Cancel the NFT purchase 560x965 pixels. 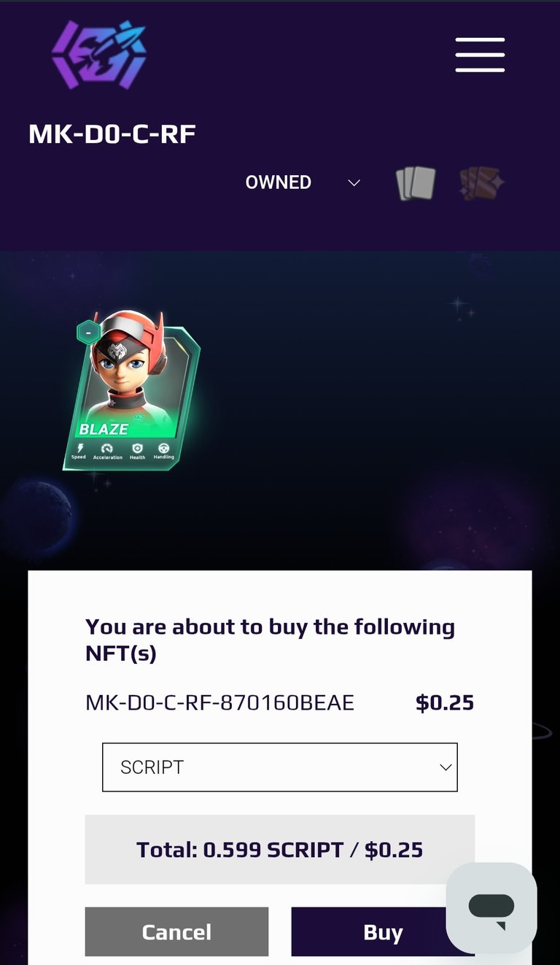click(176, 931)
